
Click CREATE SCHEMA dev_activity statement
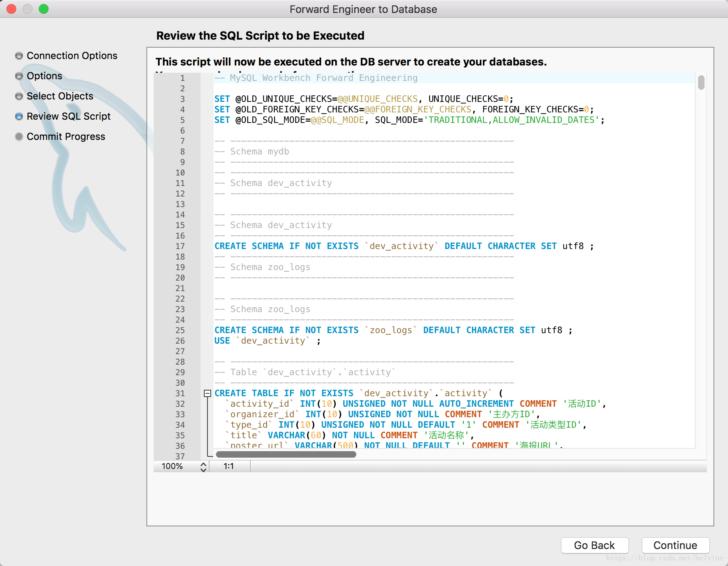tap(404, 246)
